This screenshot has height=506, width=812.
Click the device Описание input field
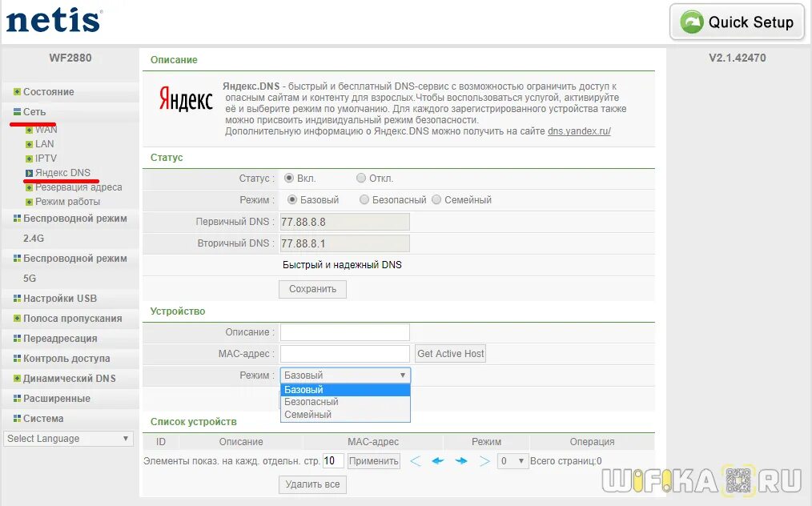345,332
